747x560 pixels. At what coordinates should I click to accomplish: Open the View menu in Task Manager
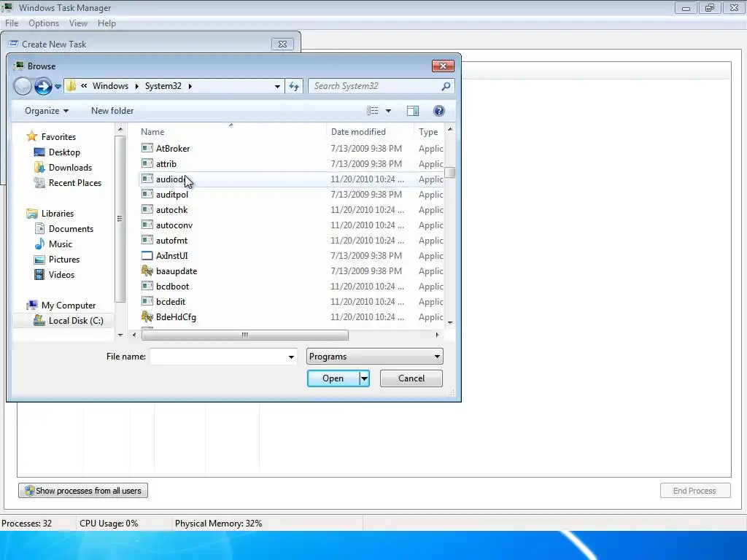coord(78,23)
